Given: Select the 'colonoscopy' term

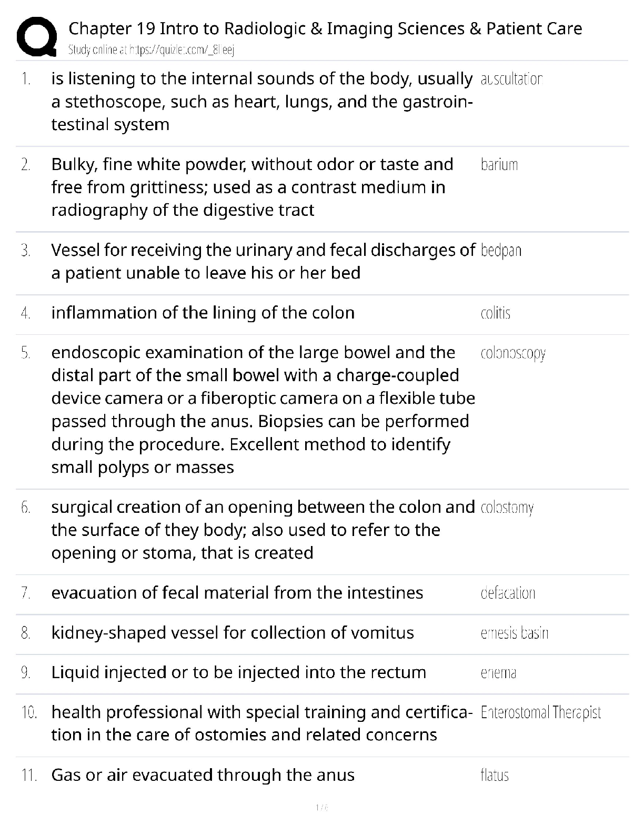Looking at the screenshot, I should point(513,353).
